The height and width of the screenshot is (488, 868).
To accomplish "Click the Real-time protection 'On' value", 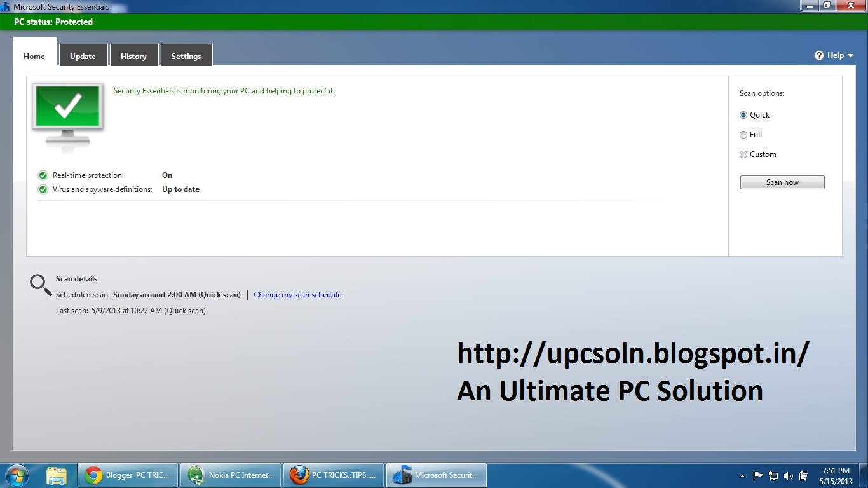I will point(167,175).
